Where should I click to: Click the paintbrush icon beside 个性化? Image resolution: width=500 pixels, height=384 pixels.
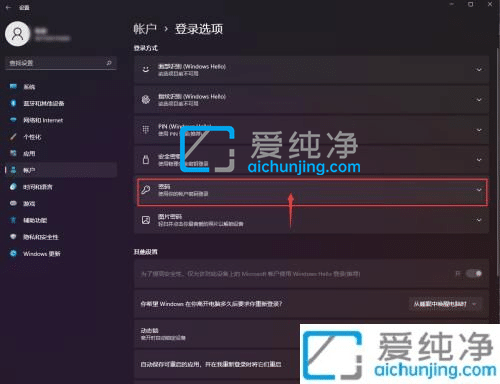(x=13, y=137)
